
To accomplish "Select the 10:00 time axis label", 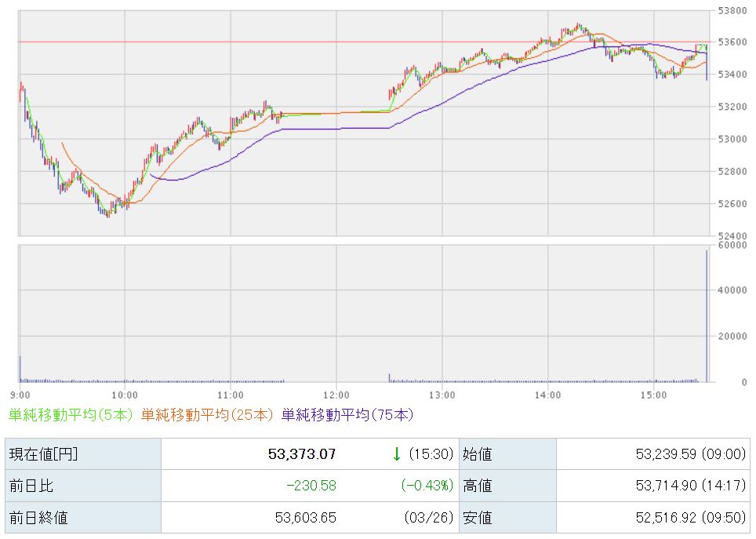I will coord(125,394).
